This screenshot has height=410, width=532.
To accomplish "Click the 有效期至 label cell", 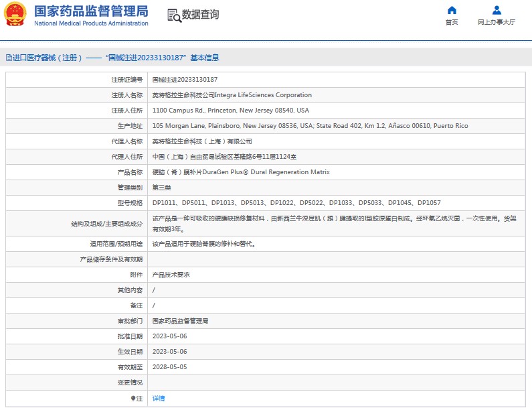I will (x=77, y=367).
